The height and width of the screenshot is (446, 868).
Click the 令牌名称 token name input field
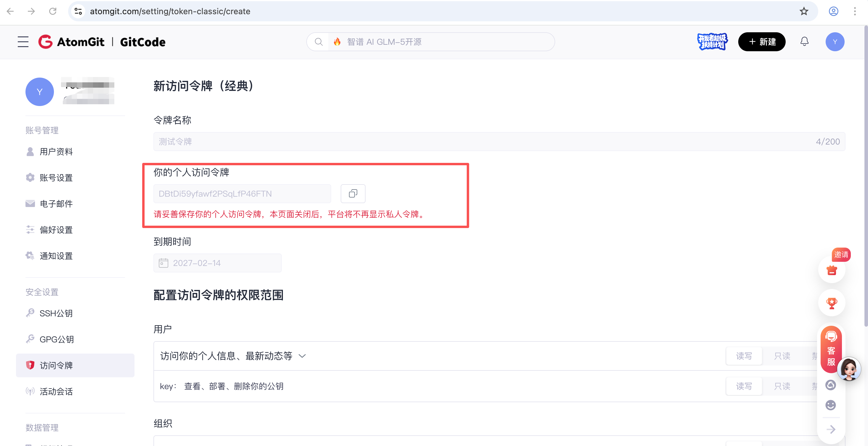404,142
